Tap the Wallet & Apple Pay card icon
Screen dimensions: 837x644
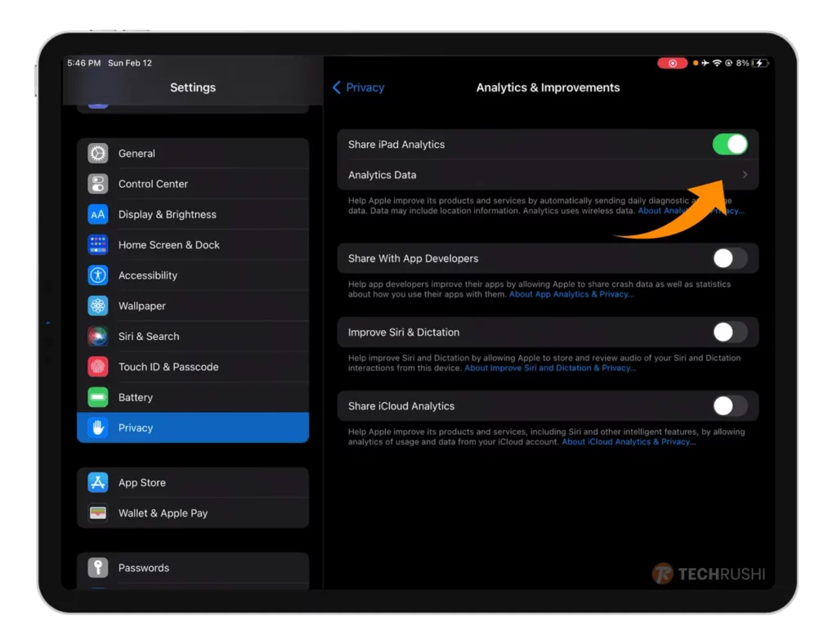[98, 512]
